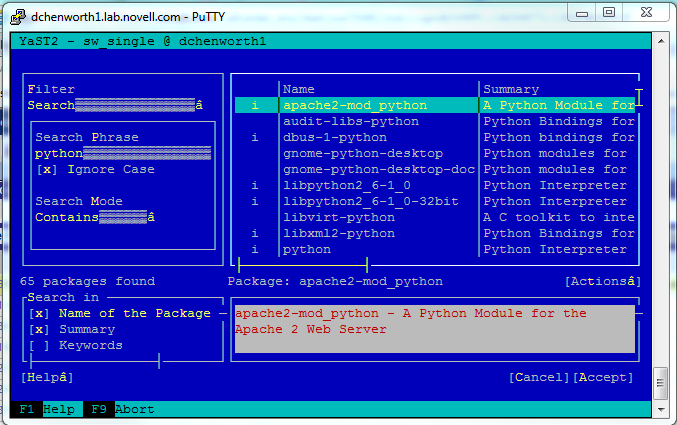Click installed status of libxml2-python
This screenshot has height=425, width=677.
coord(255,233)
